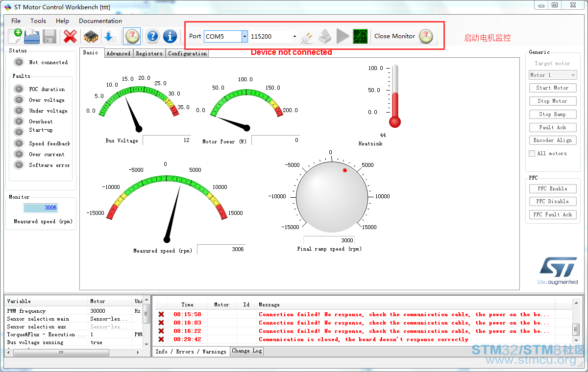The width and height of the screenshot is (588, 372).
Task: Click the Heatsink thermometer gauge
Action: tap(395, 96)
